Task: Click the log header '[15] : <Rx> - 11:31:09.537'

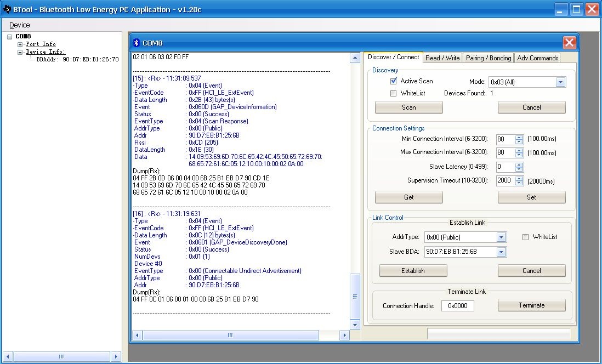Action: (x=167, y=78)
